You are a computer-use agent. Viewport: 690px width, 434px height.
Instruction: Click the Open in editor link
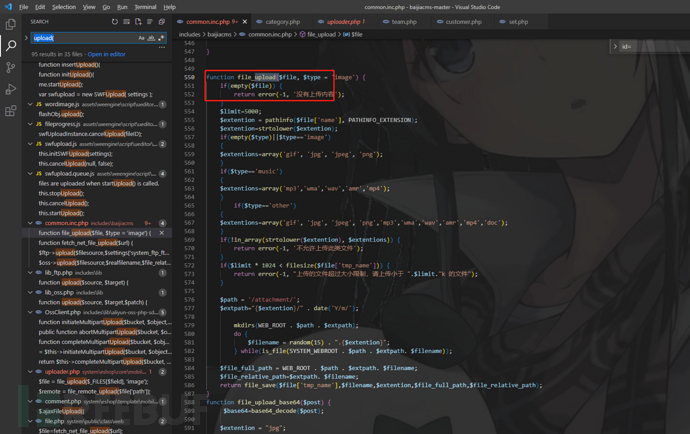pos(106,54)
